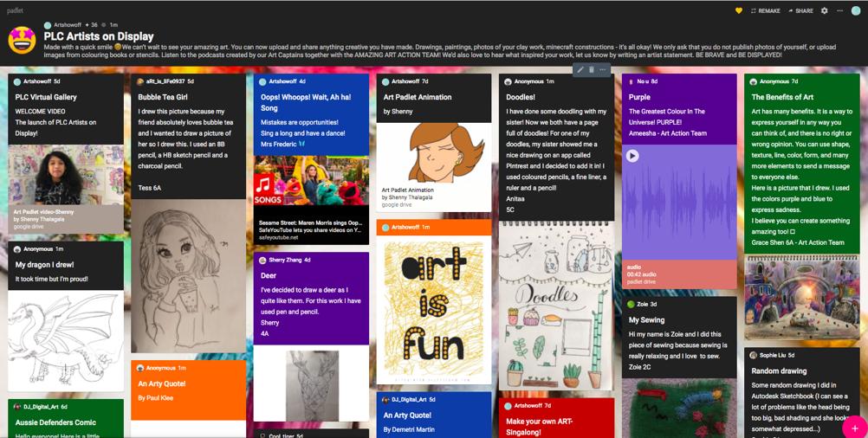Edit the Doodles post with pencil icon
The height and width of the screenshot is (438, 868).
(x=580, y=69)
